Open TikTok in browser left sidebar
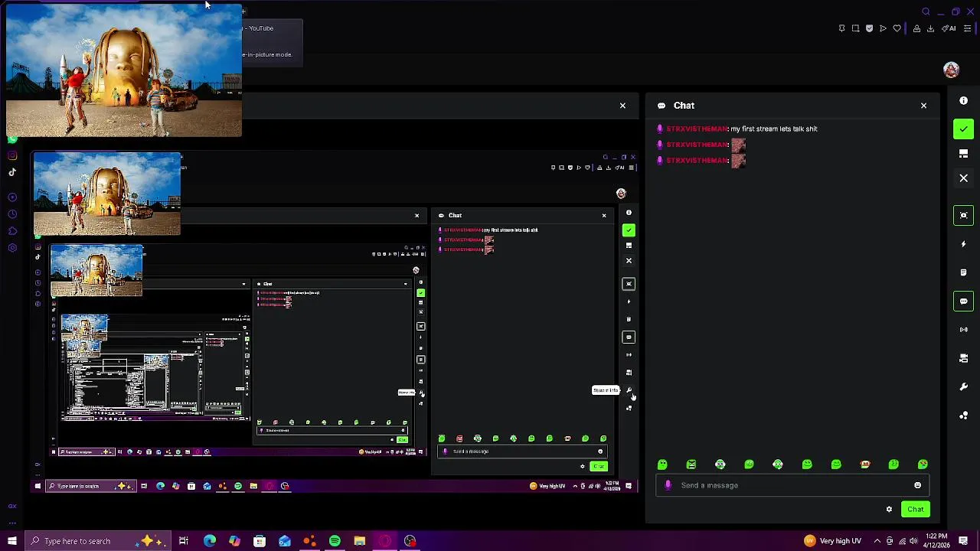980x551 pixels. (x=12, y=172)
